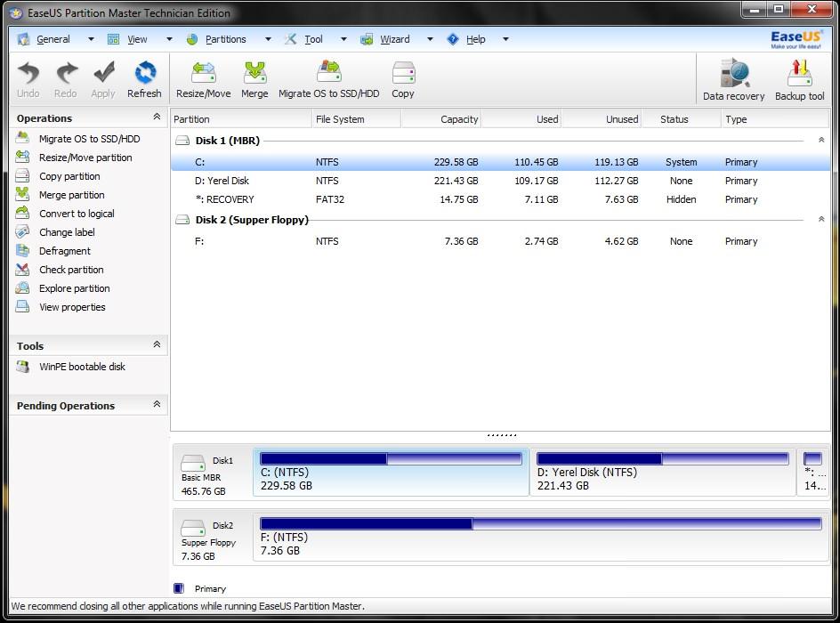Open the Partitions menu

click(225, 39)
